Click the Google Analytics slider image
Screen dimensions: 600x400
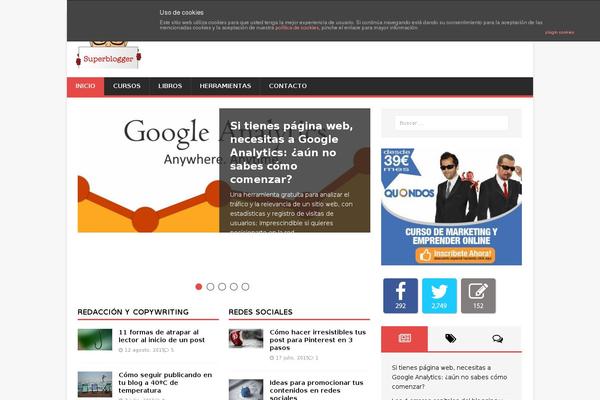(x=148, y=170)
